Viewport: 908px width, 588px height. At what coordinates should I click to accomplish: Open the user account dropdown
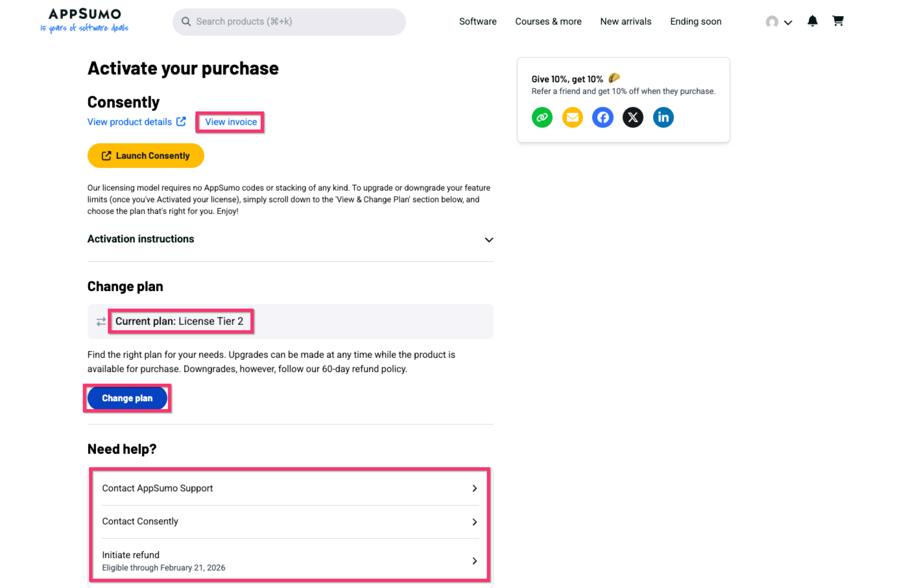click(779, 22)
